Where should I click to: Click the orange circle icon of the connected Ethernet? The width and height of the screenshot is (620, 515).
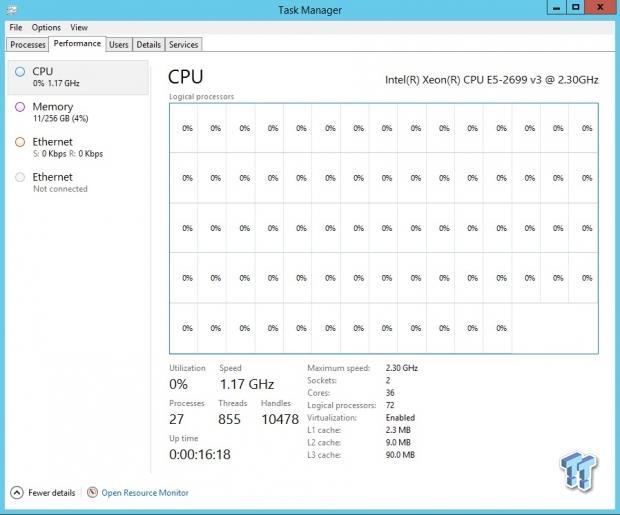pos(20,142)
